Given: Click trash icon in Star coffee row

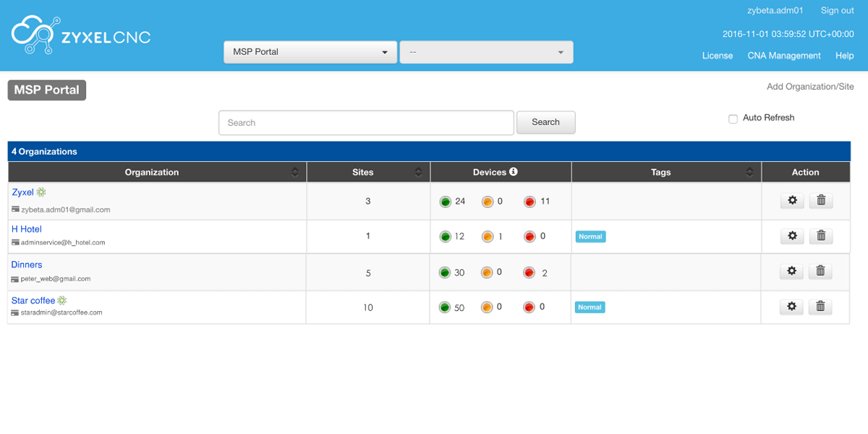Looking at the screenshot, I should (820, 306).
